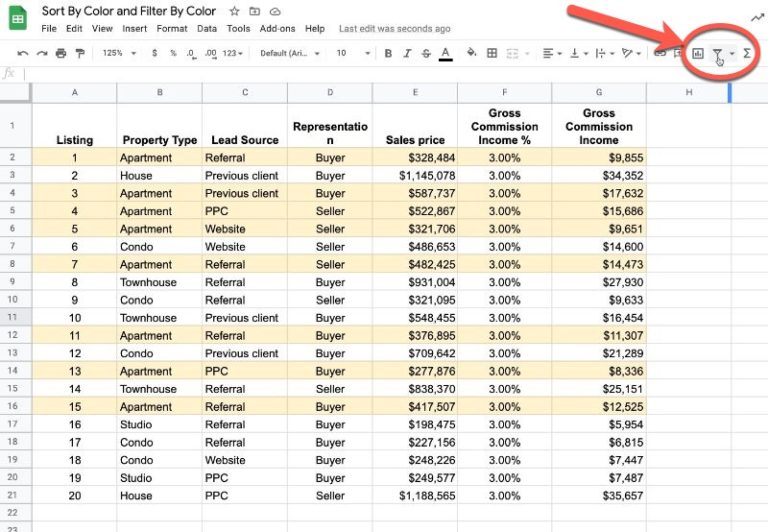This screenshot has width=768, height=532.
Task: Click the $931,004 sales price cell
Action: 415,282
